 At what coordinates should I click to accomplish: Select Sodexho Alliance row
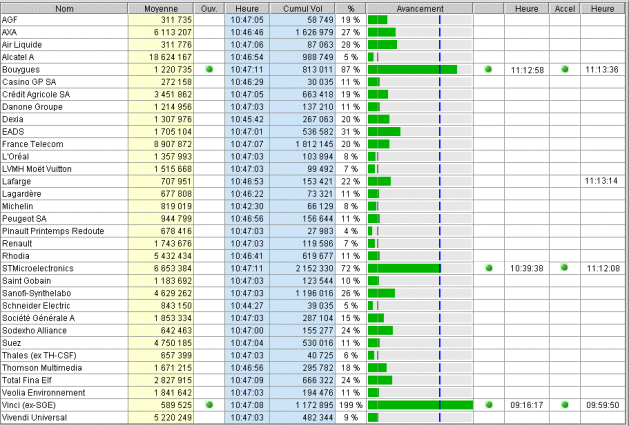tap(34, 331)
